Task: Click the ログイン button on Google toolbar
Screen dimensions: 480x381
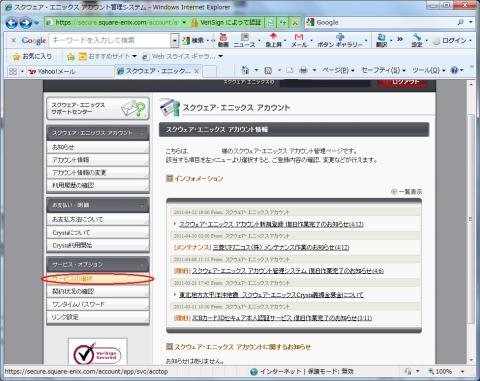Action: point(450,41)
